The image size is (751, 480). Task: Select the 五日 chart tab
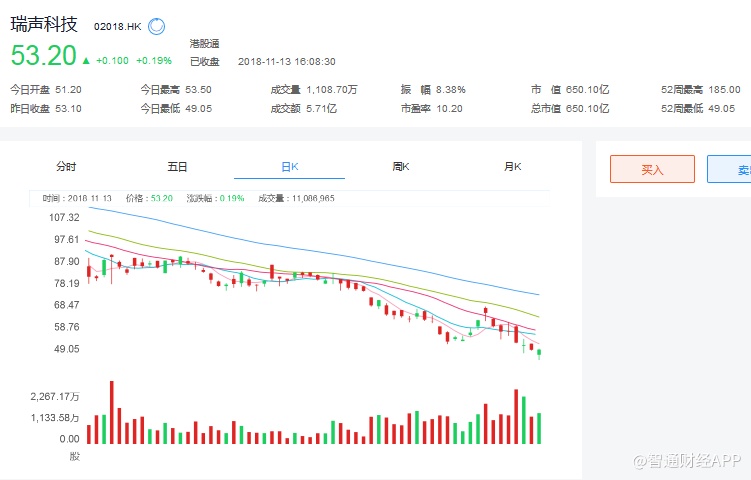pyautogui.click(x=177, y=166)
